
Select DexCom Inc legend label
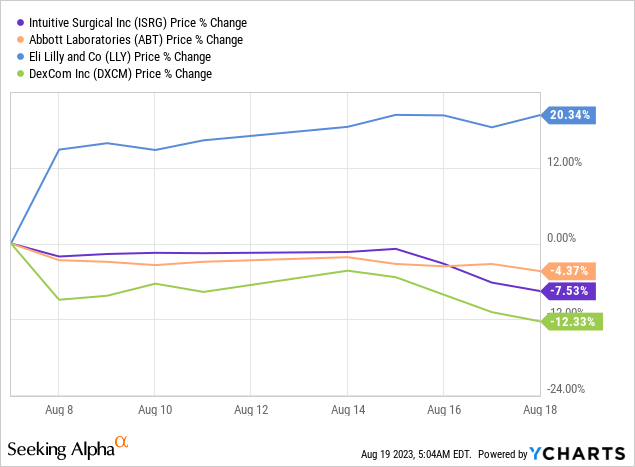(121, 74)
